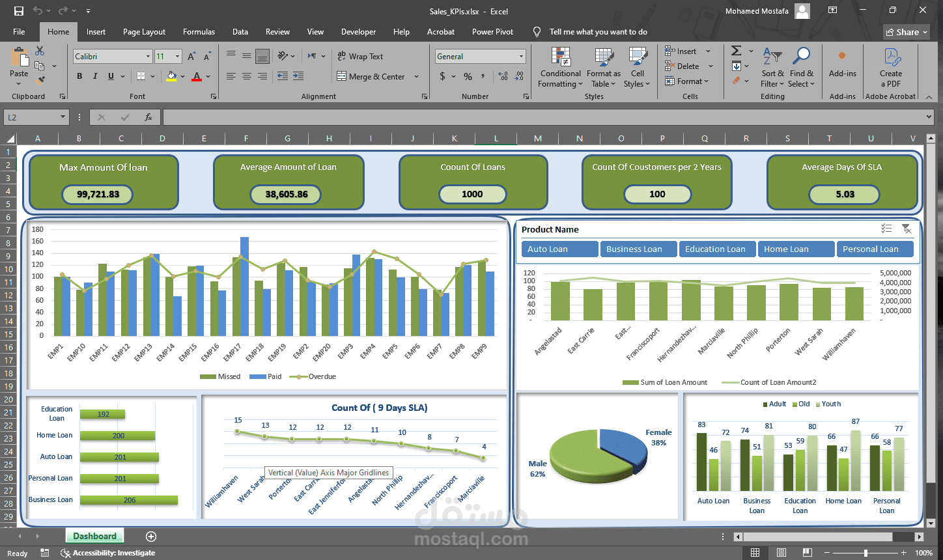Increase font size with the larger A

tap(191, 57)
